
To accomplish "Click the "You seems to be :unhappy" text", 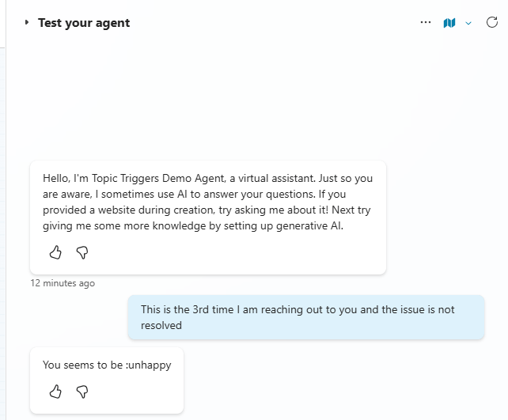I will click(x=107, y=365).
